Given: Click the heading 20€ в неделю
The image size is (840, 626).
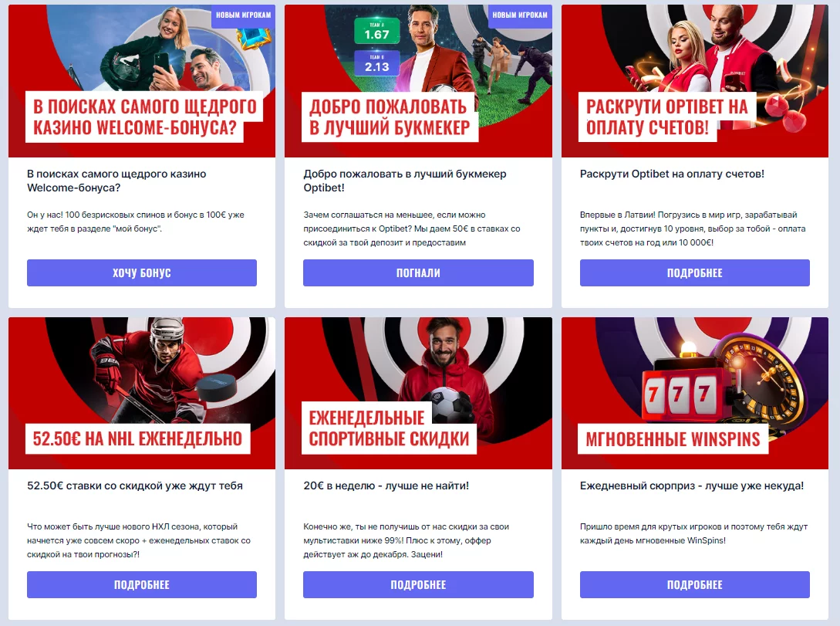Looking at the screenshot, I should (386, 486).
